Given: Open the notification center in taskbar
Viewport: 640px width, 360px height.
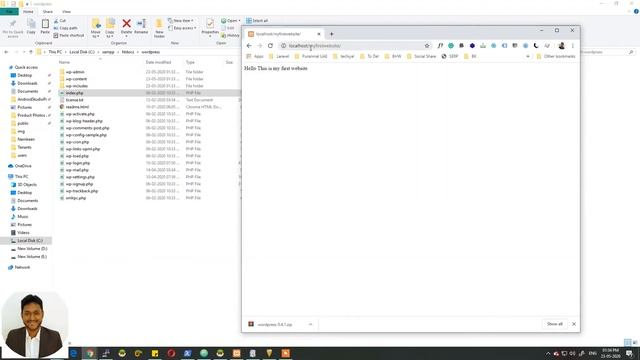Looking at the screenshot, I should (629, 353).
